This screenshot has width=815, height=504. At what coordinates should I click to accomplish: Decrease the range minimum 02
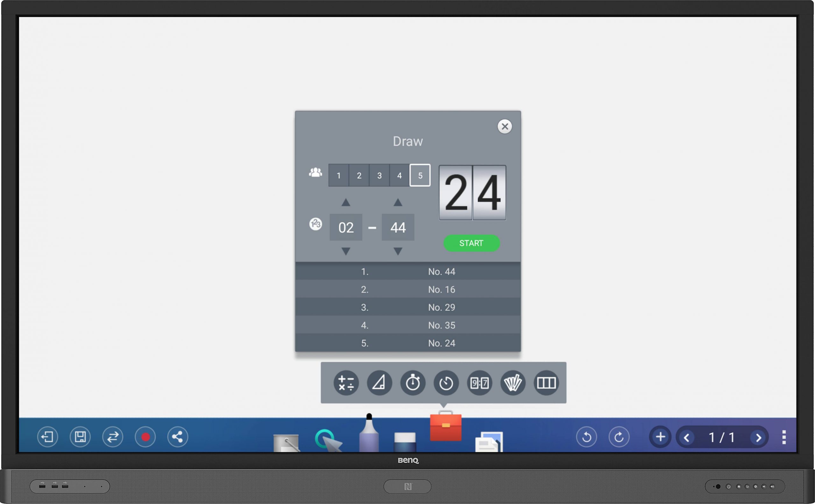346,251
